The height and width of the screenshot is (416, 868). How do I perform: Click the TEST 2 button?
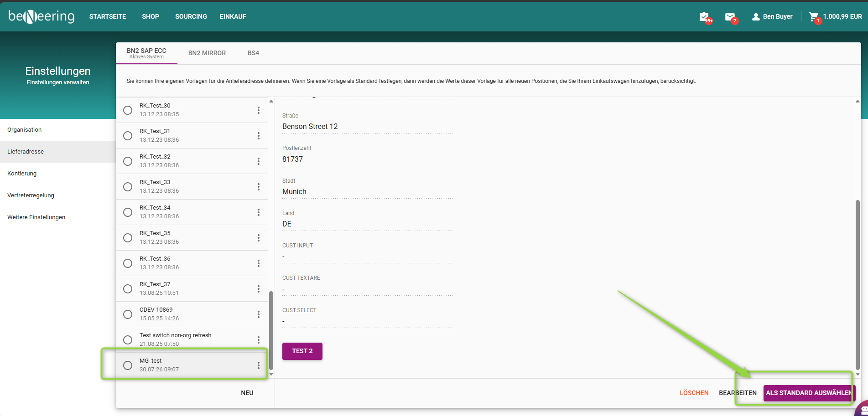[302, 351]
